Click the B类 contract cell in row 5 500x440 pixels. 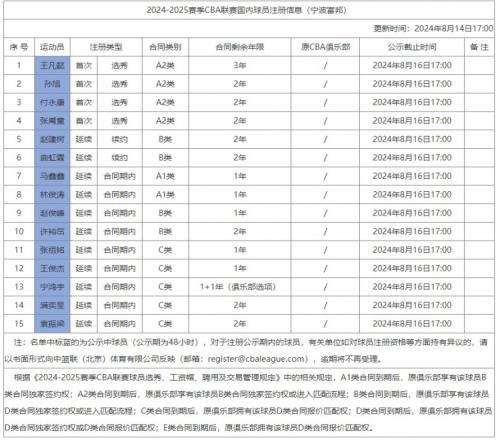tap(165, 139)
